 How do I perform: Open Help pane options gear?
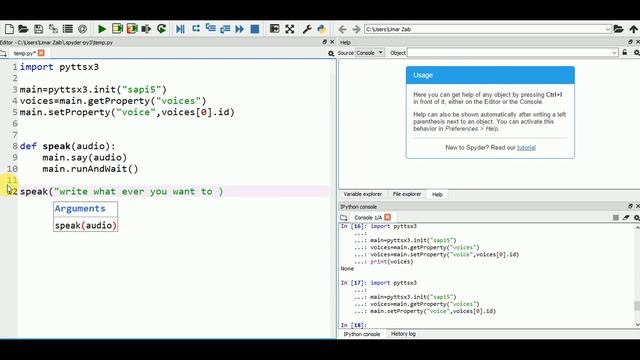[x=637, y=53]
